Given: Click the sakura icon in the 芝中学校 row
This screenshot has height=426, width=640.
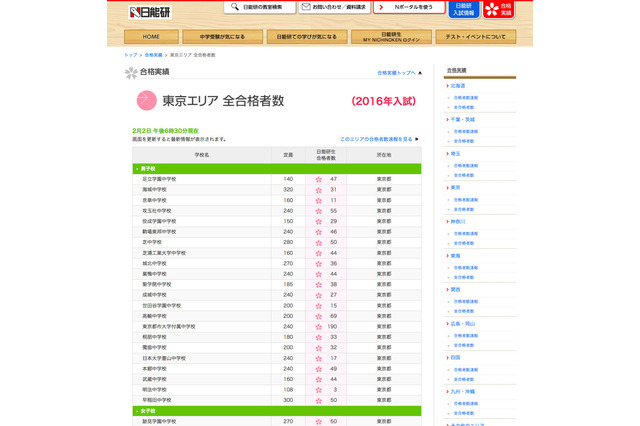Looking at the screenshot, I should (319, 243).
